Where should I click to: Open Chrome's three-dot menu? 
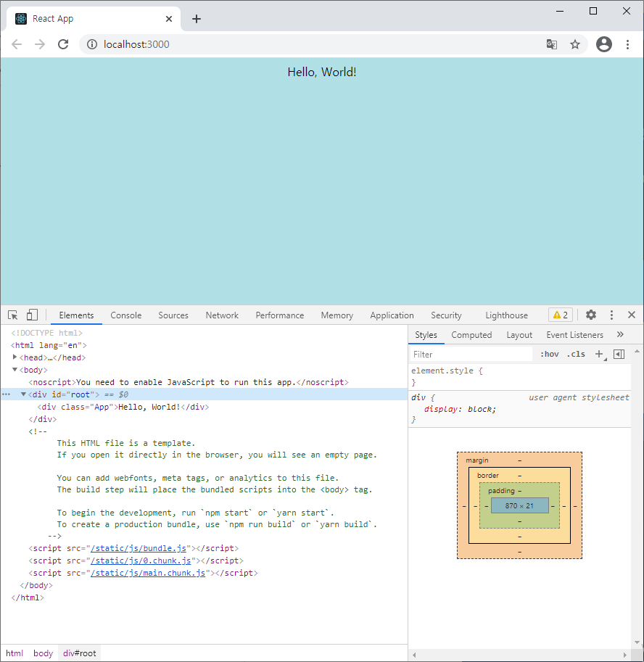coord(627,44)
